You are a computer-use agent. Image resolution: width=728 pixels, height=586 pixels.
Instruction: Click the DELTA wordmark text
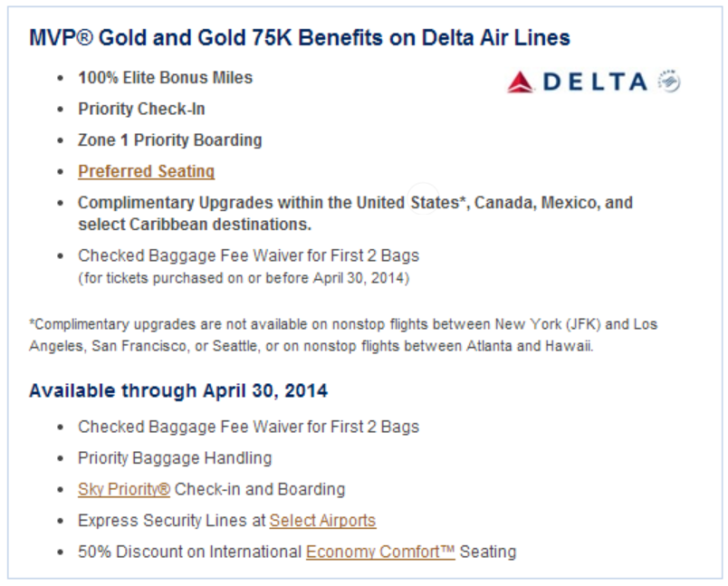pyautogui.click(x=595, y=82)
